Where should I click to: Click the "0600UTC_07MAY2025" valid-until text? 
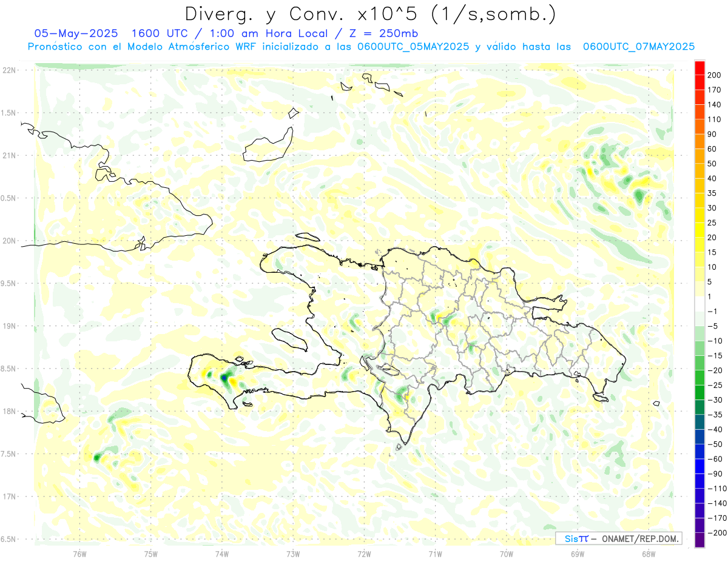638,47
